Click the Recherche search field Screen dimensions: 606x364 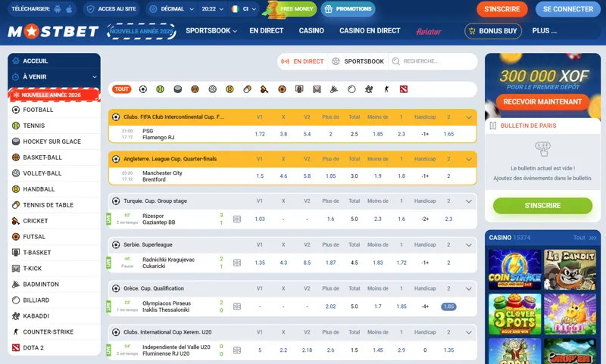(436, 61)
